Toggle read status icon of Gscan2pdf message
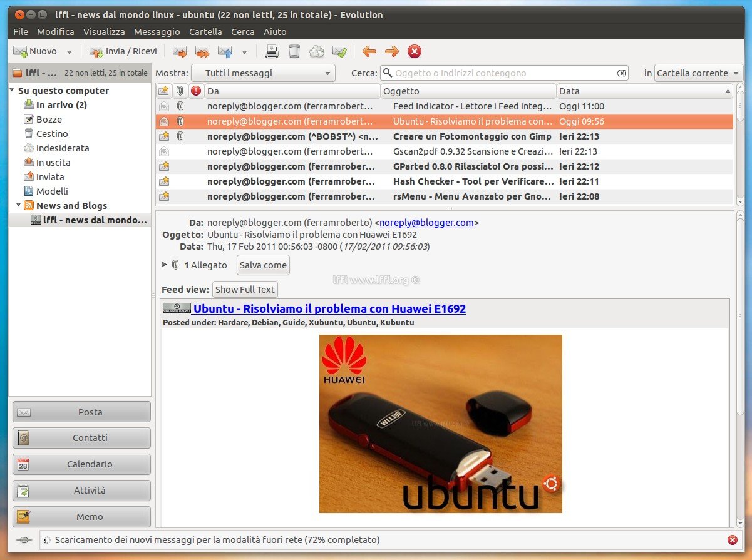The width and height of the screenshot is (752, 560). coord(164,151)
